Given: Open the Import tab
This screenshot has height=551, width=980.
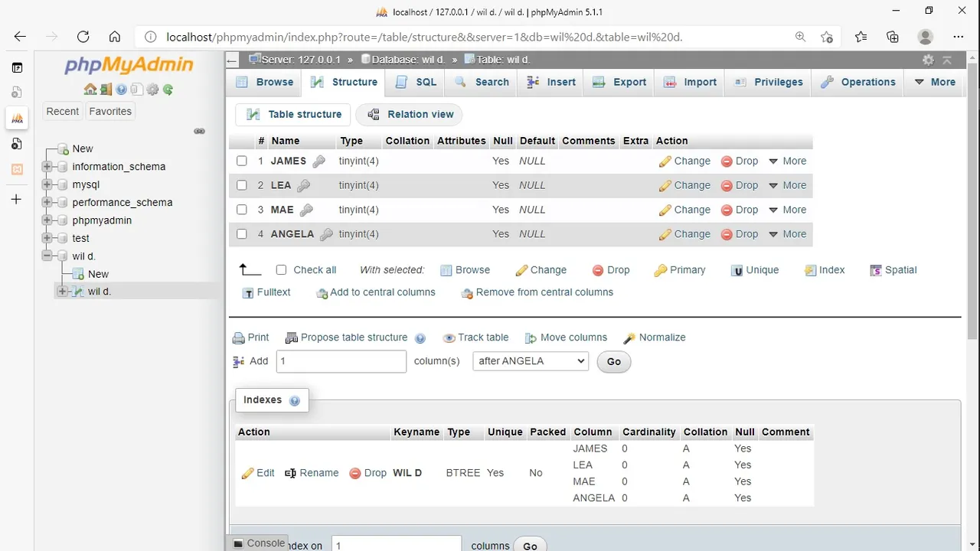Looking at the screenshot, I should pos(690,82).
